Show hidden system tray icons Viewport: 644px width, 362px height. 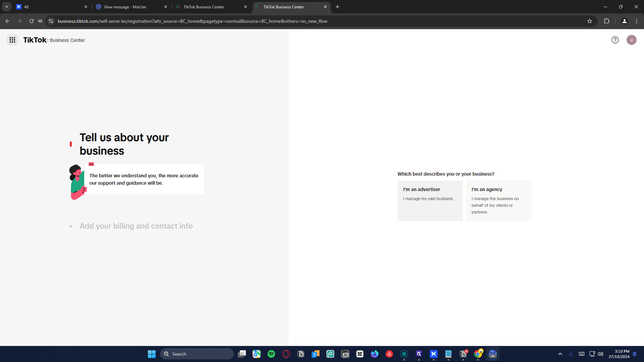(560, 354)
